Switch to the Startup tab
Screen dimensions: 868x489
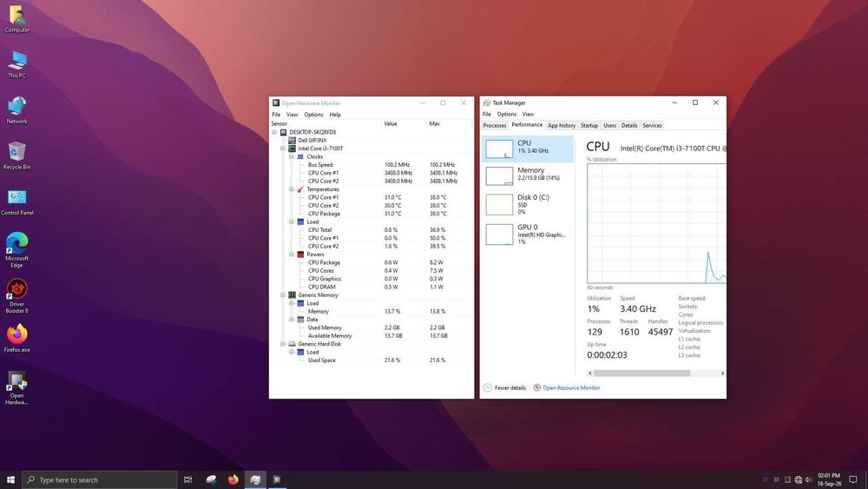coord(589,126)
